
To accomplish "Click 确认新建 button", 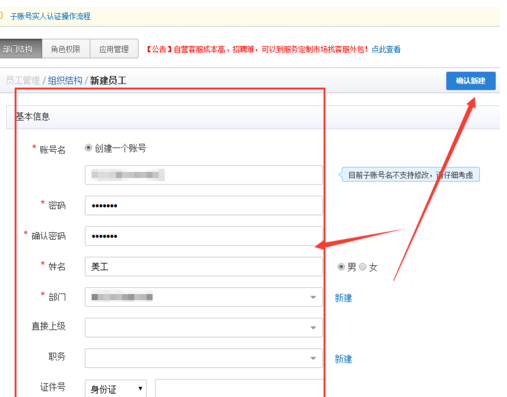I will pos(471,81).
